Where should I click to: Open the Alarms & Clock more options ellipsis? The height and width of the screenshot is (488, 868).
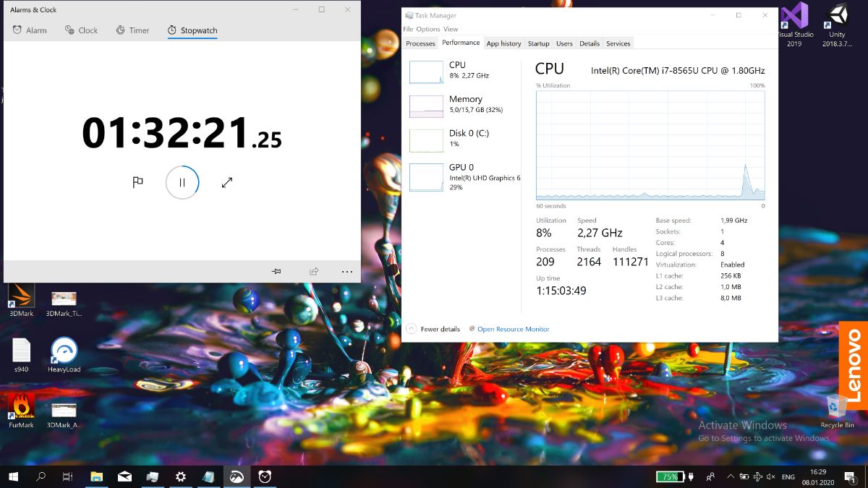pyautogui.click(x=347, y=272)
